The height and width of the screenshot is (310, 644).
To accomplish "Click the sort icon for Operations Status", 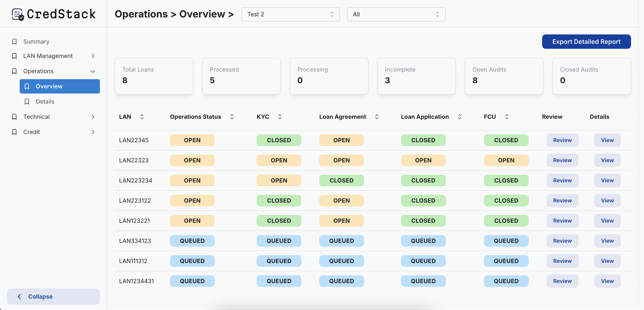I will (x=232, y=117).
